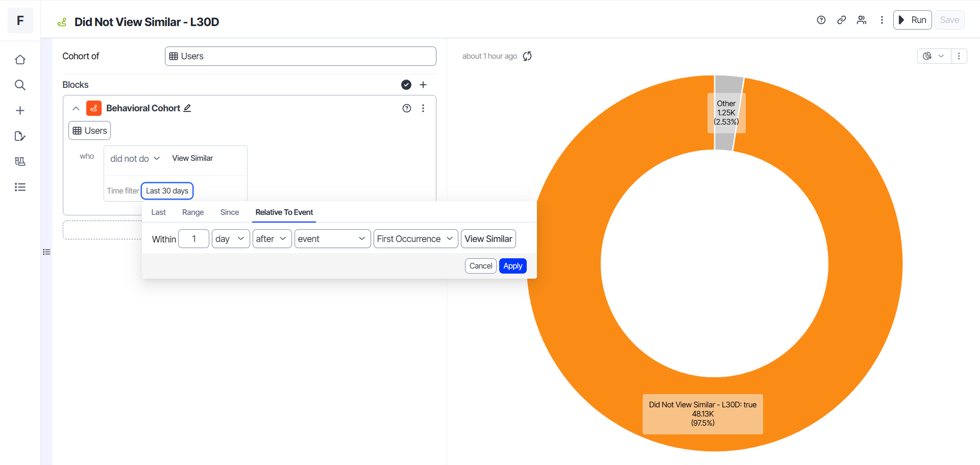This screenshot has height=465, width=980.
Task: Open the home icon in sidebar
Action: [x=20, y=60]
